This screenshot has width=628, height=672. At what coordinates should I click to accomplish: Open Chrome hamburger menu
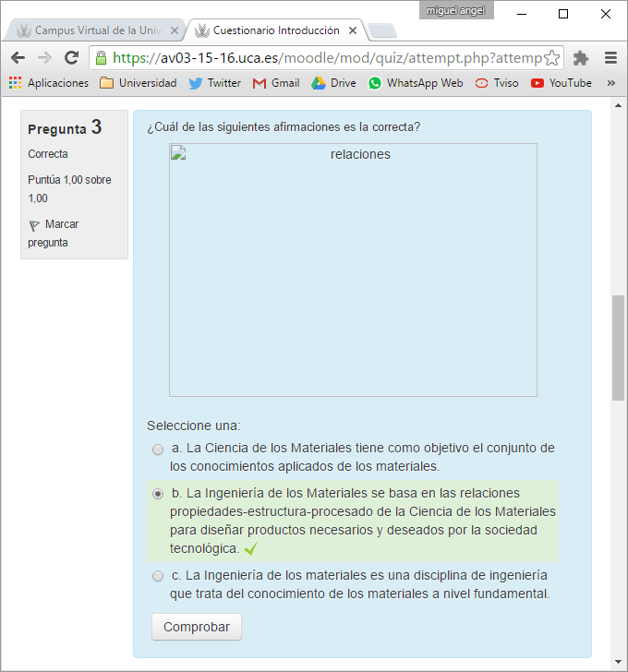click(610, 58)
